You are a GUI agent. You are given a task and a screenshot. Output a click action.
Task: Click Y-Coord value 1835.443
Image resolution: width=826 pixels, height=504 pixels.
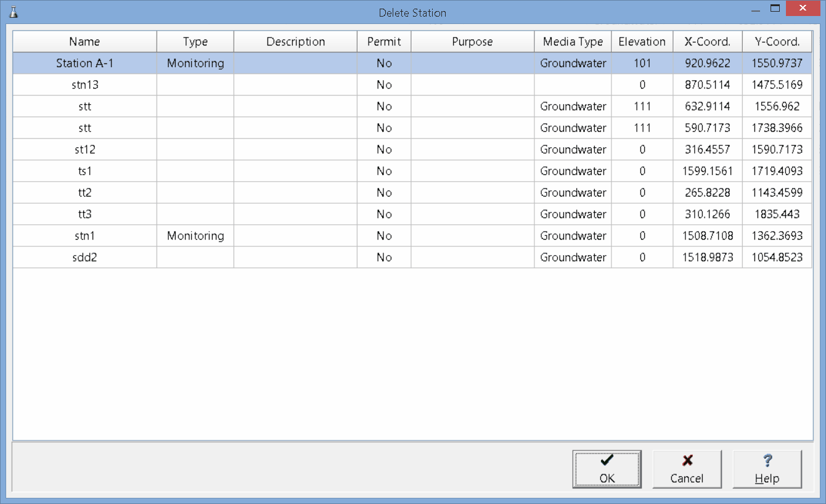coord(777,214)
